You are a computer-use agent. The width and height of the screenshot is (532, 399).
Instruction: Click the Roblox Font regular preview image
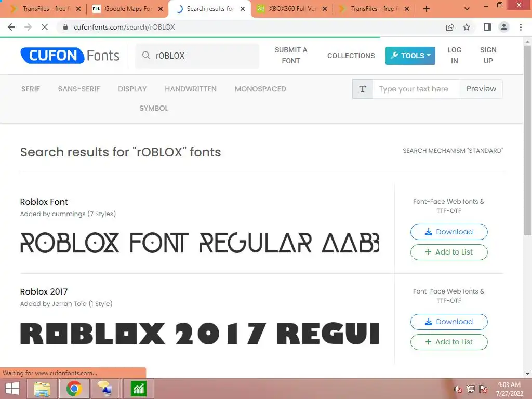click(199, 243)
